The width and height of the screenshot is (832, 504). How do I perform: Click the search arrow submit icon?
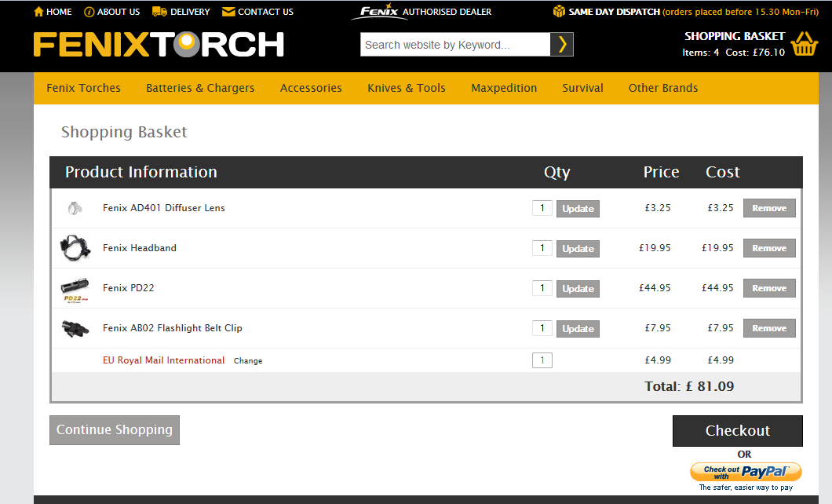point(562,45)
